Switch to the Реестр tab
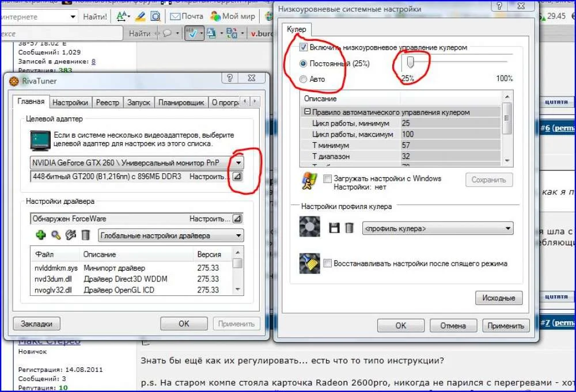This screenshot has height=392, width=576. 107,102
